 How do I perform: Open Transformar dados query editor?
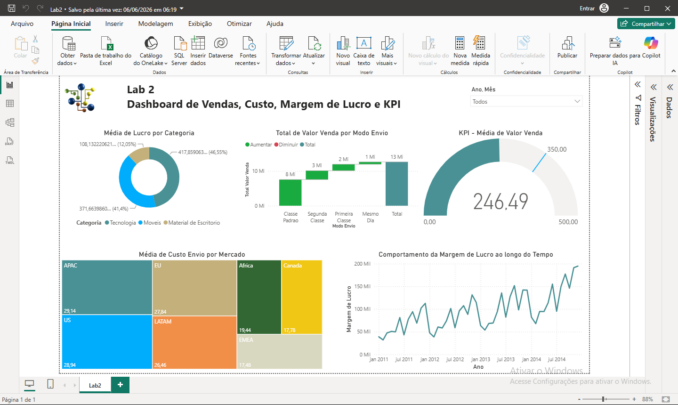click(x=285, y=44)
